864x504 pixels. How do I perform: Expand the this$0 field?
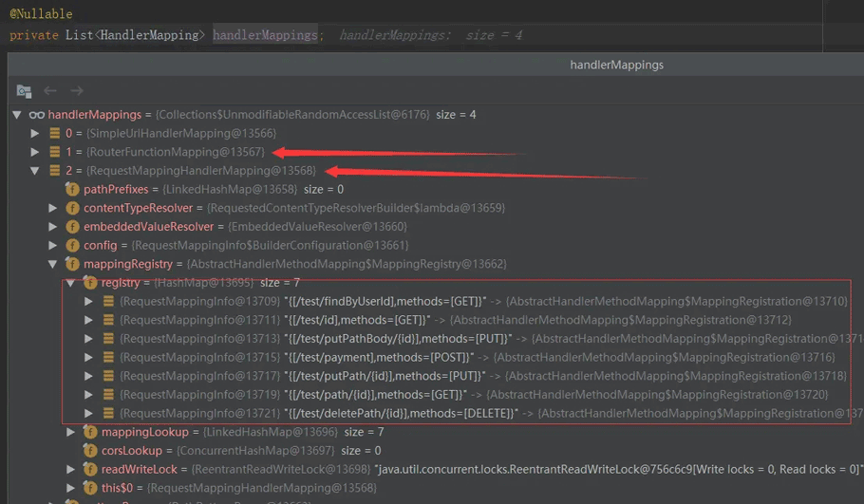pos(70,488)
